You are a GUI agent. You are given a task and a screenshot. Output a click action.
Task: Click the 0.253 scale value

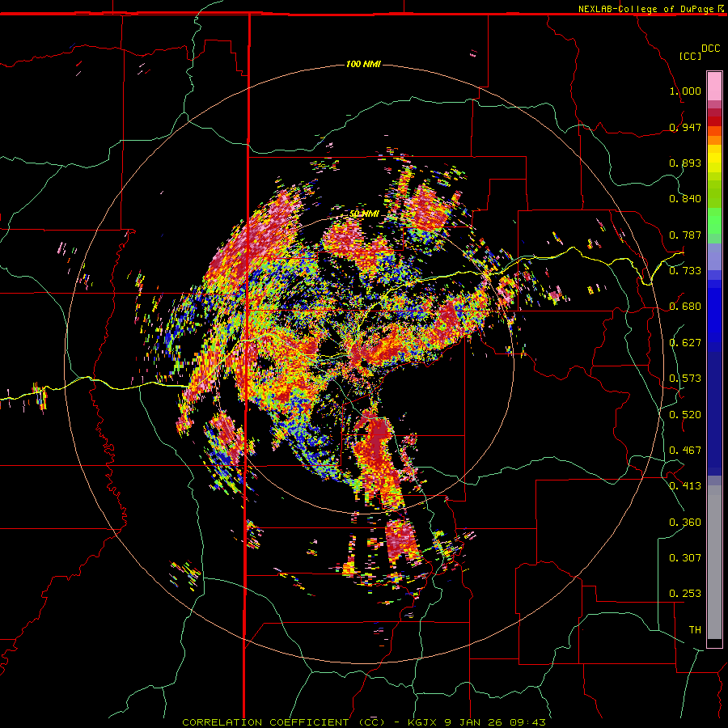click(x=685, y=594)
